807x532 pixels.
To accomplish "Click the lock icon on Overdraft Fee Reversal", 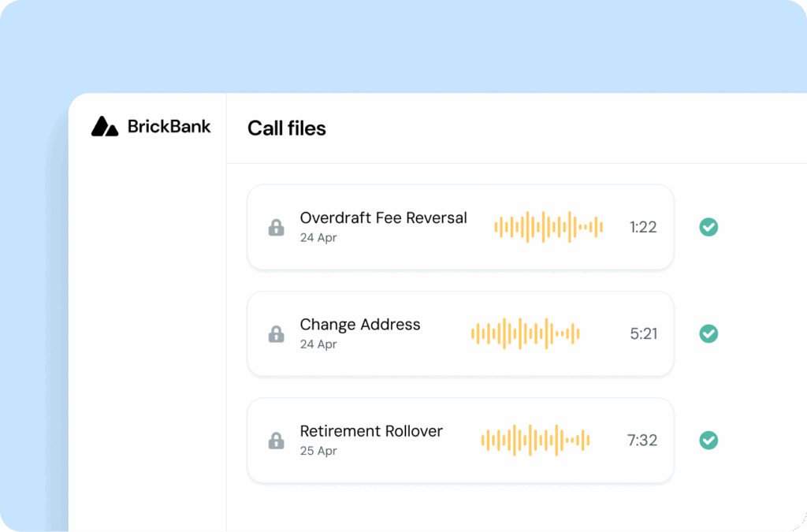I will (277, 227).
